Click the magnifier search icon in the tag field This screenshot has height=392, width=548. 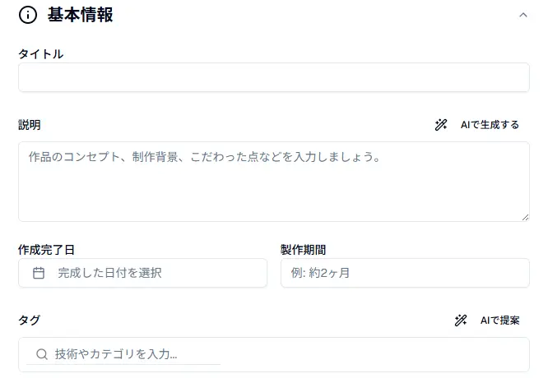click(42, 354)
